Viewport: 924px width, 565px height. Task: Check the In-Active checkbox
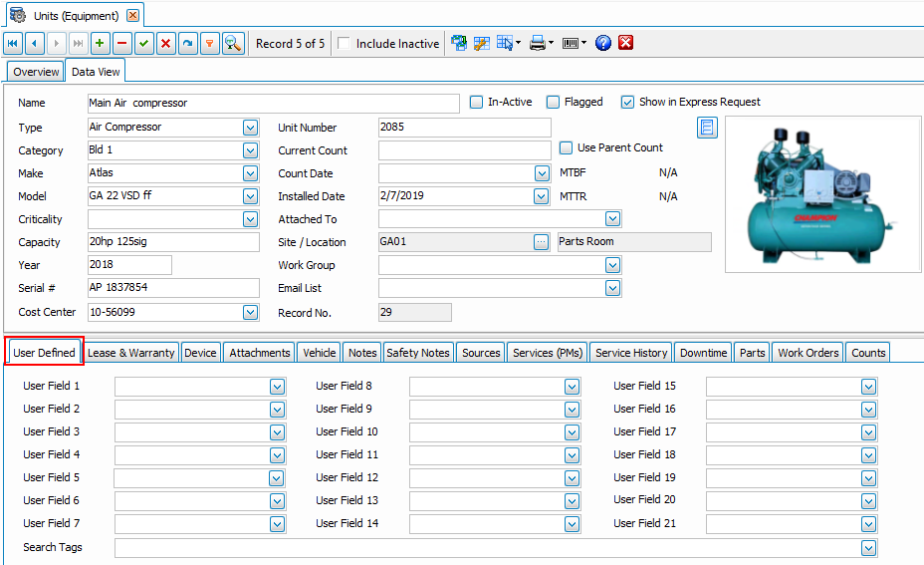476,102
